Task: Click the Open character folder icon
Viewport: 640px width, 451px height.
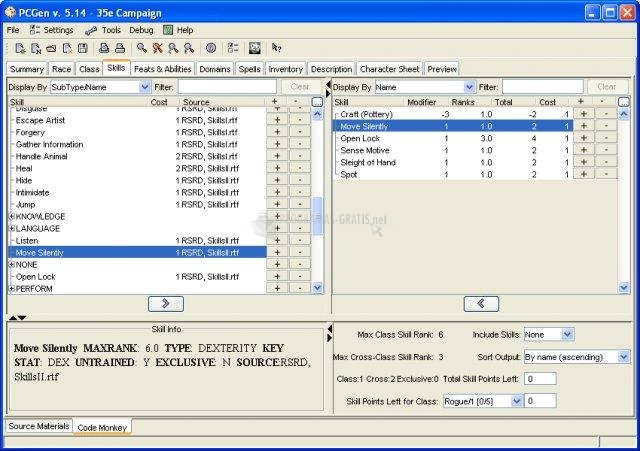Action: click(51, 48)
